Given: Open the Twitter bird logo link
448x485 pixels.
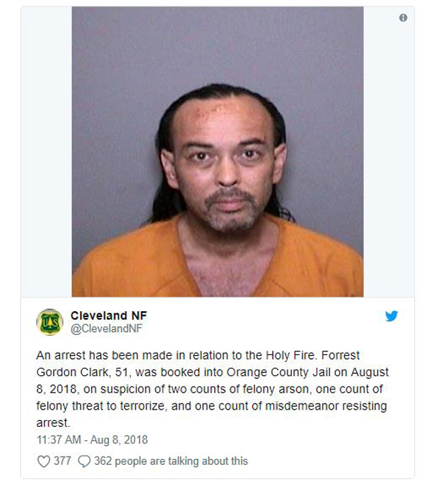Looking at the screenshot, I should point(391,316).
